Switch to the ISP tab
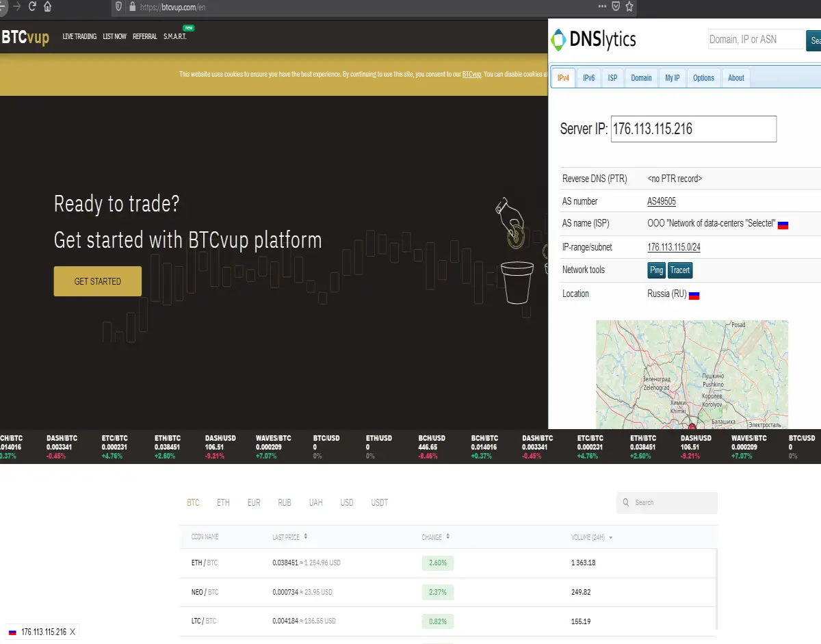Viewport: 821px width, 644px height. pyautogui.click(x=612, y=78)
